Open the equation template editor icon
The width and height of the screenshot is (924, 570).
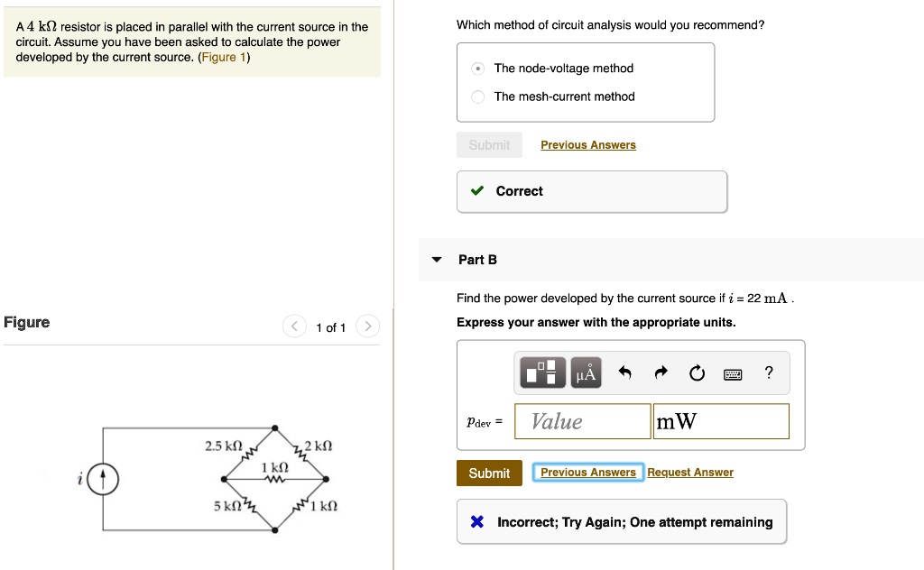(x=541, y=372)
